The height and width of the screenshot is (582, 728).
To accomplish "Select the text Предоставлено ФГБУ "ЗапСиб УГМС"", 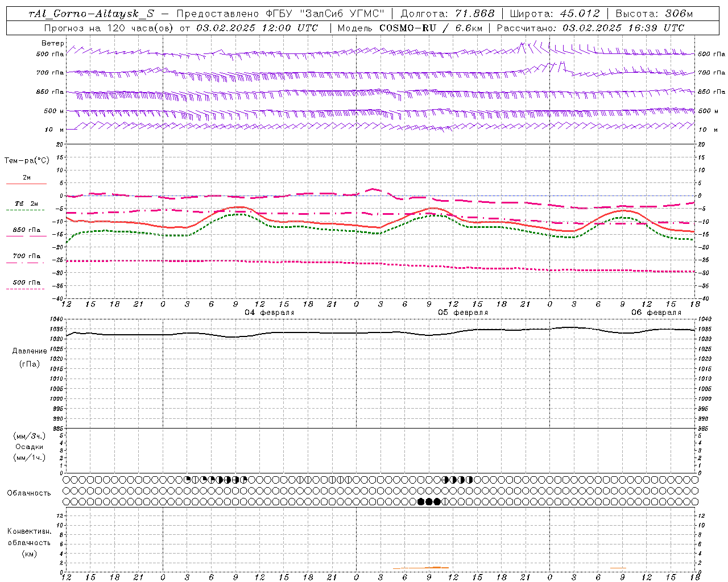I will coord(281,14).
